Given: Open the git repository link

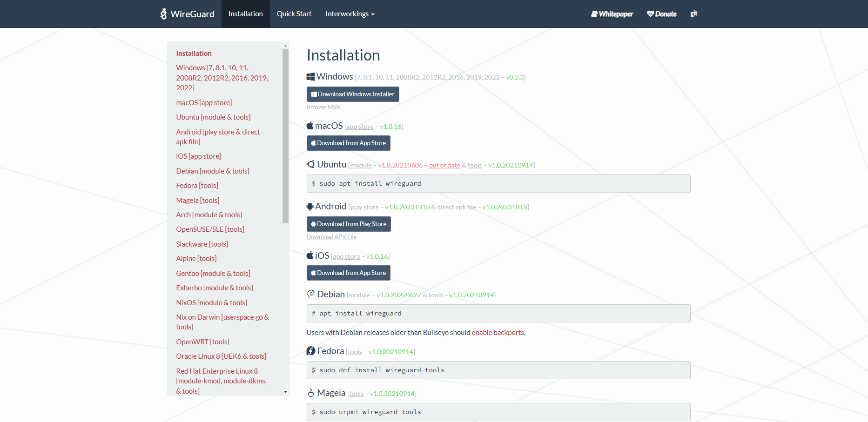Looking at the screenshot, I should (x=693, y=14).
